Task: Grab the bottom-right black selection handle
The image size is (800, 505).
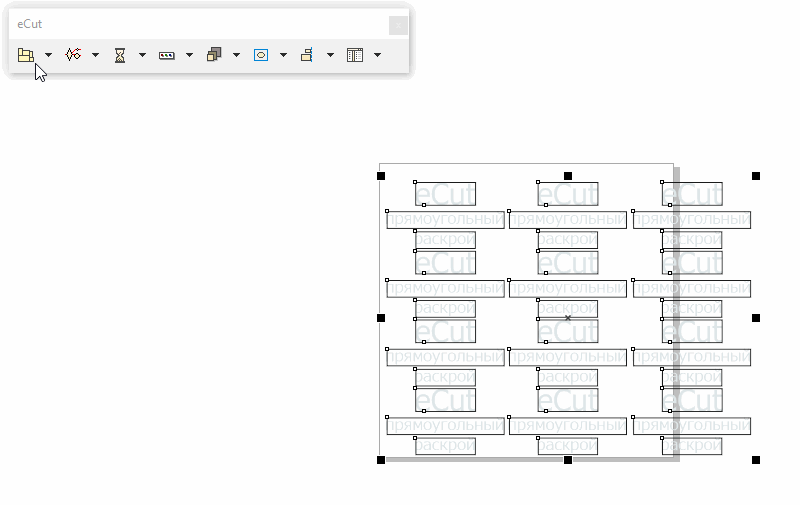Action: [756, 460]
